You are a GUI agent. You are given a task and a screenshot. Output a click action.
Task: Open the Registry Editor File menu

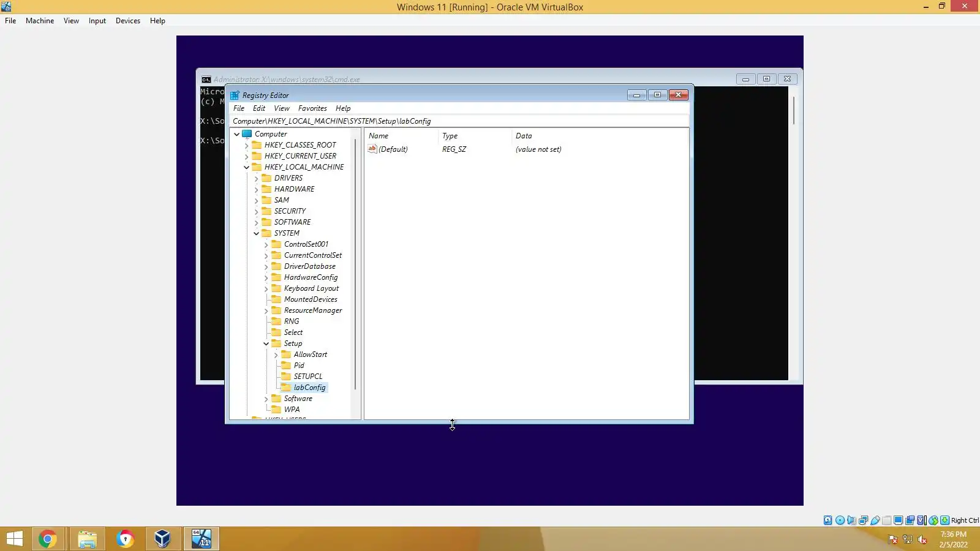point(239,108)
